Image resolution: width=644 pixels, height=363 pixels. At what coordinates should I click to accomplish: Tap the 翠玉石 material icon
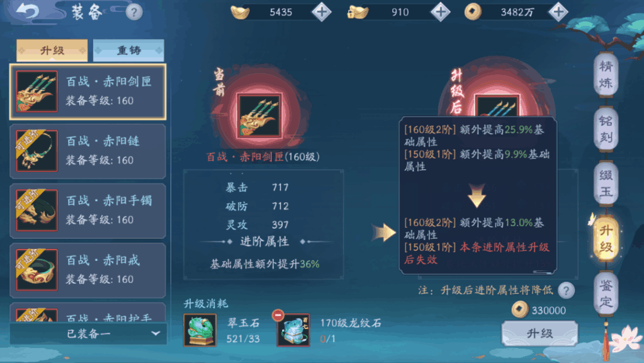click(200, 330)
